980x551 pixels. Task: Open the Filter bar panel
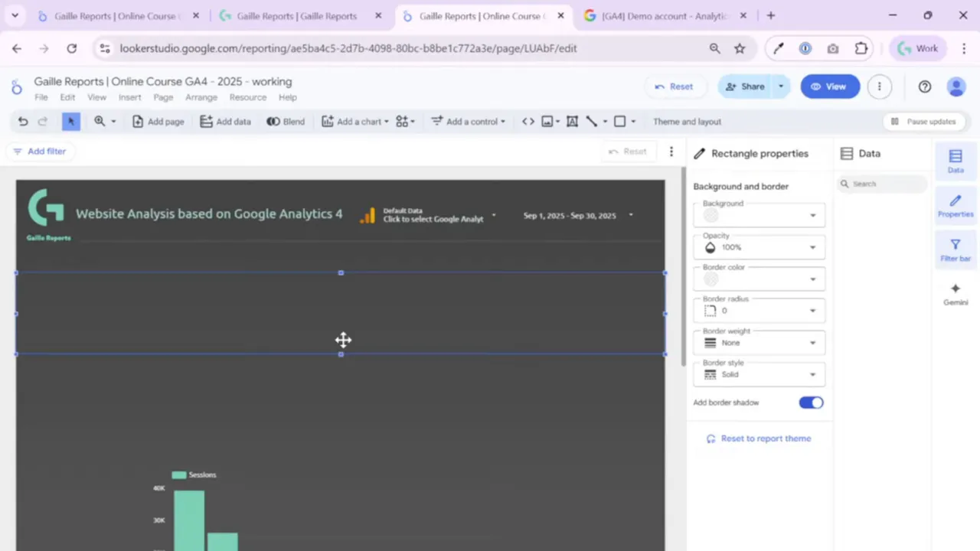tap(955, 250)
